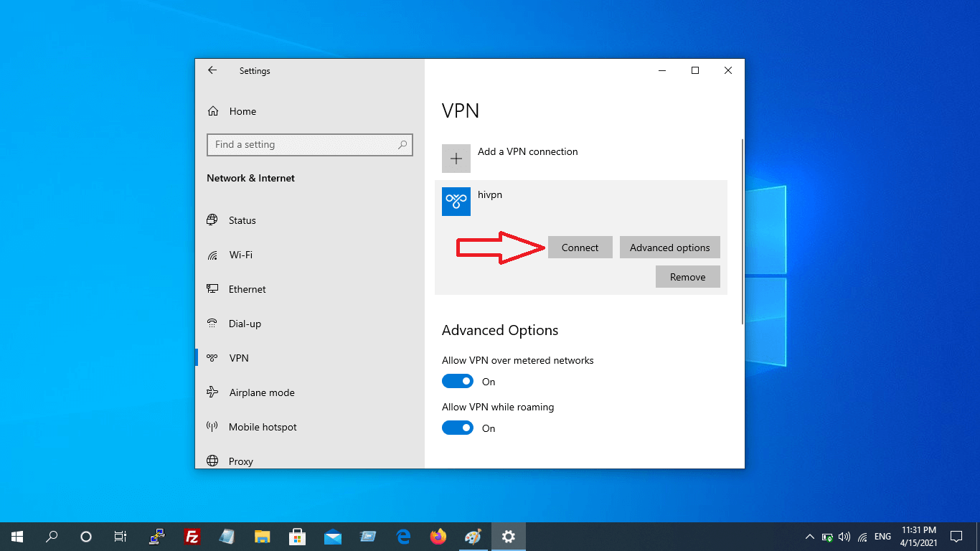The width and height of the screenshot is (980, 551).
Task: Click the Home icon in sidebar
Action: (213, 111)
